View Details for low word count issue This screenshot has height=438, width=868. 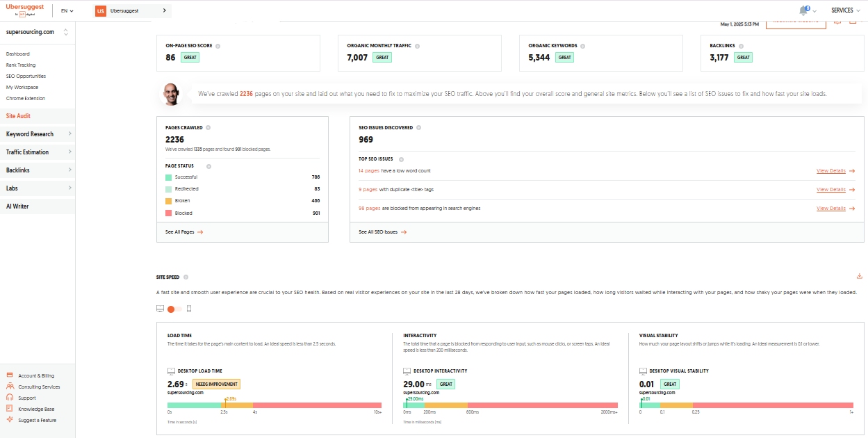[x=835, y=170]
